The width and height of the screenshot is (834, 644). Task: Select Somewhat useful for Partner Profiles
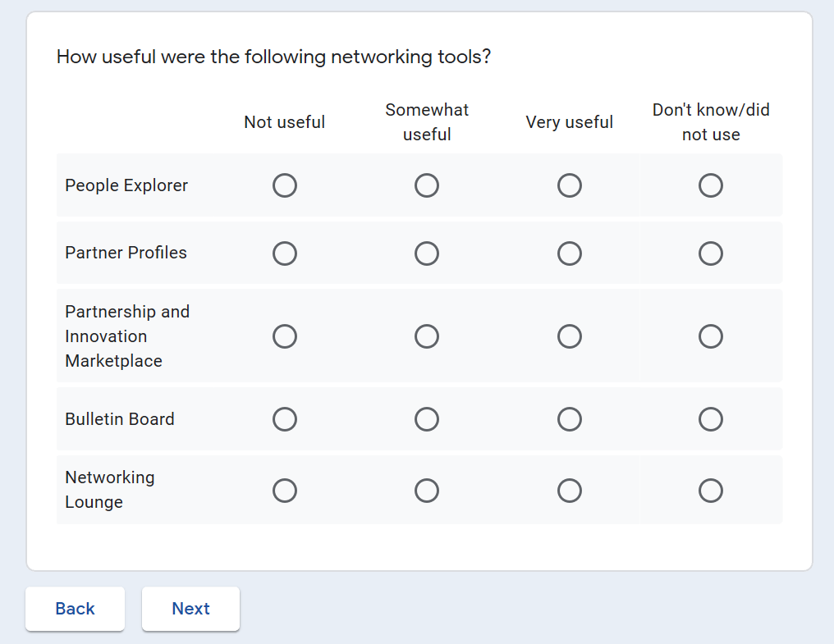coord(427,253)
